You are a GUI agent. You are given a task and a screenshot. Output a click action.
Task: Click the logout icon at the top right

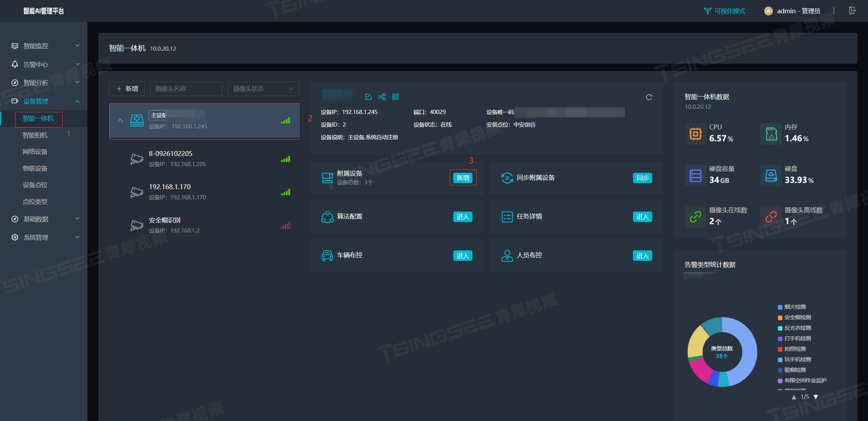(x=852, y=11)
